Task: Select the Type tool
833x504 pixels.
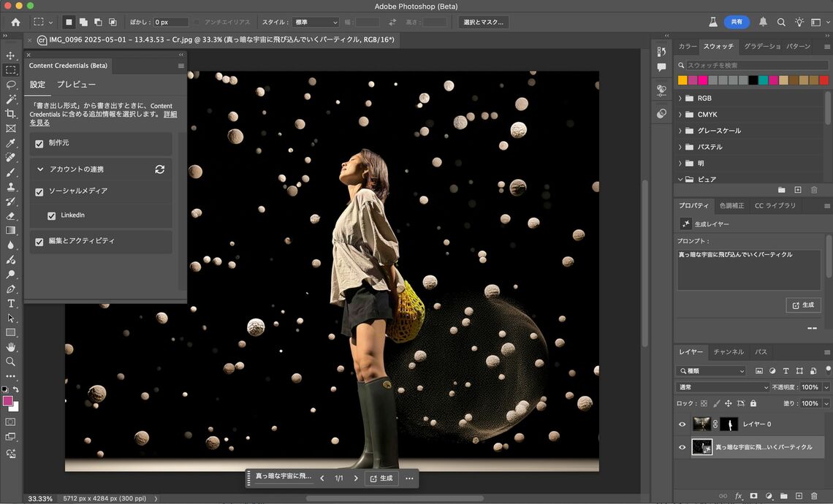Action: pyautogui.click(x=11, y=303)
